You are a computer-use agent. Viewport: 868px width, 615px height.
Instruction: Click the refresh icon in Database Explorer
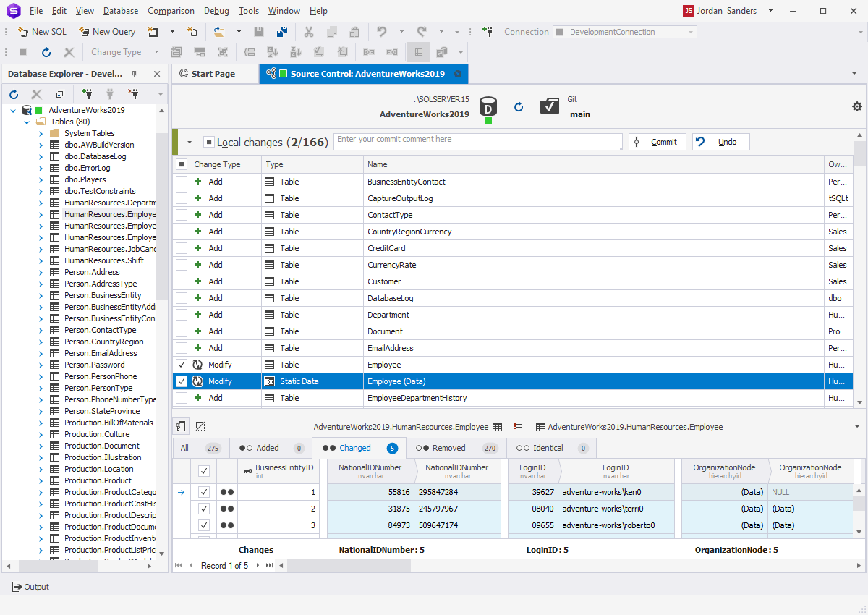13,94
